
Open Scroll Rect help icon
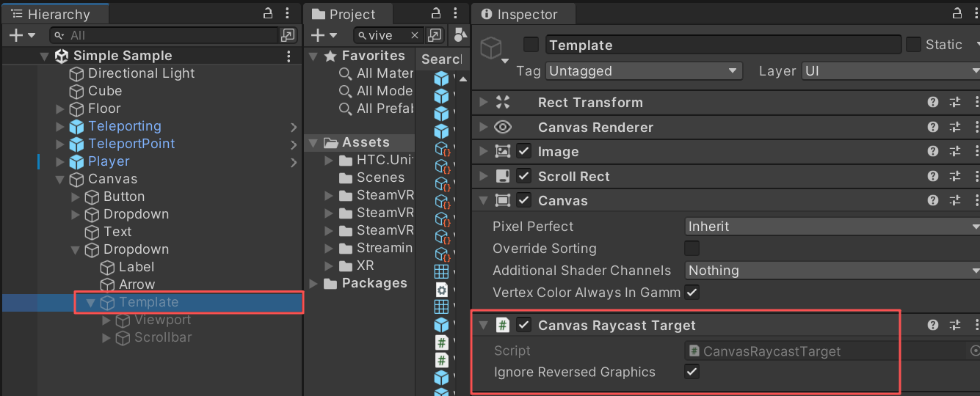coord(933,176)
